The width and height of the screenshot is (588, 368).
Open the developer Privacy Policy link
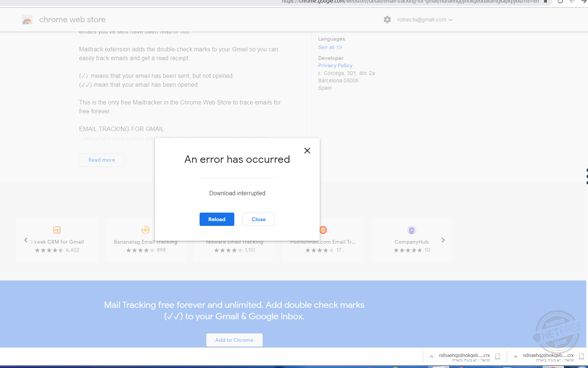[x=335, y=65]
